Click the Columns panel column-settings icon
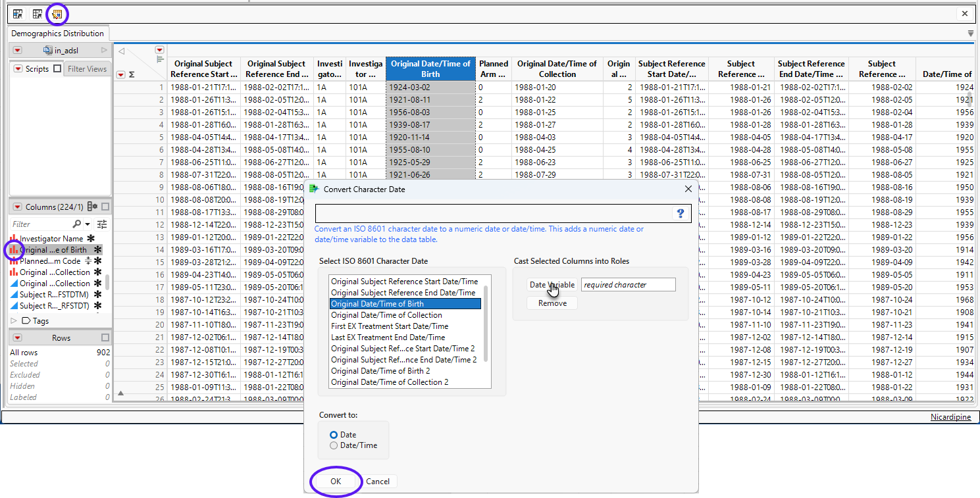 coord(92,207)
